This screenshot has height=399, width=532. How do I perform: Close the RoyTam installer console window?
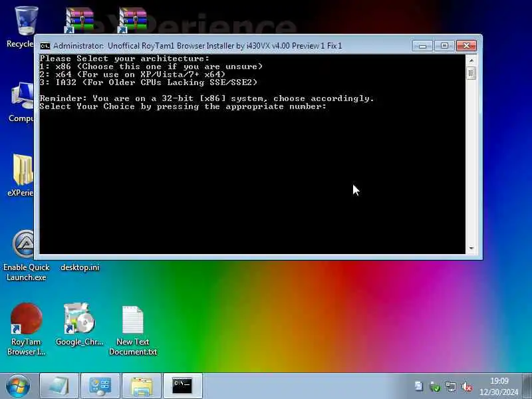[x=466, y=46]
